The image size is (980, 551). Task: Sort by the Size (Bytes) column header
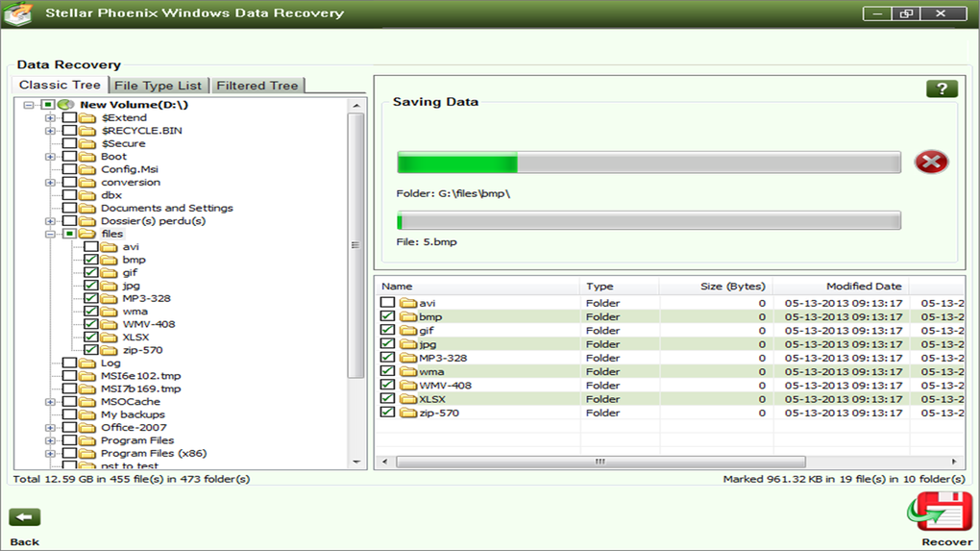716,286
